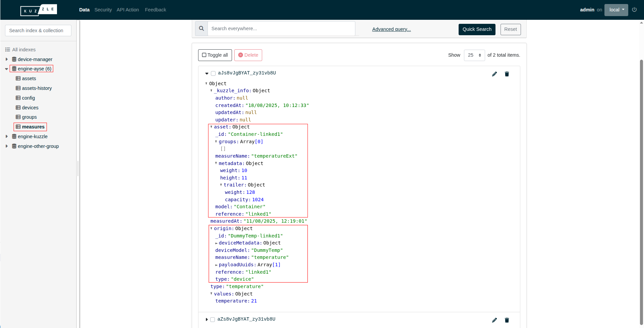Expand the device-manager index
Image resolution: width=644 pixels, height=328 pixels.
tap(7, 59)
